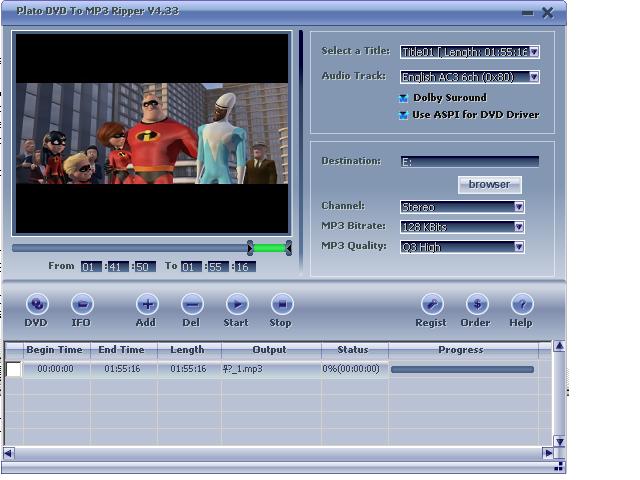Click the horizontal scroll right arrow
The image size is (640, 480).
548,453
